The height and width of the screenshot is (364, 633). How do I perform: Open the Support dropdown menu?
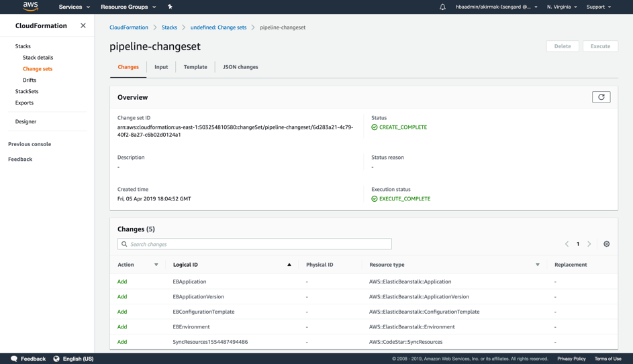click(x=599, y=7)
